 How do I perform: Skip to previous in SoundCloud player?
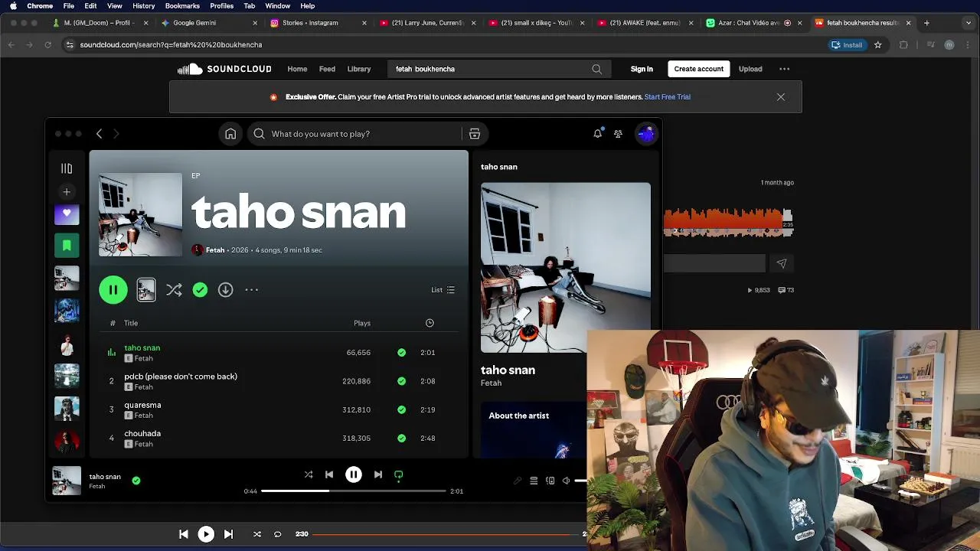click(184, 534)
